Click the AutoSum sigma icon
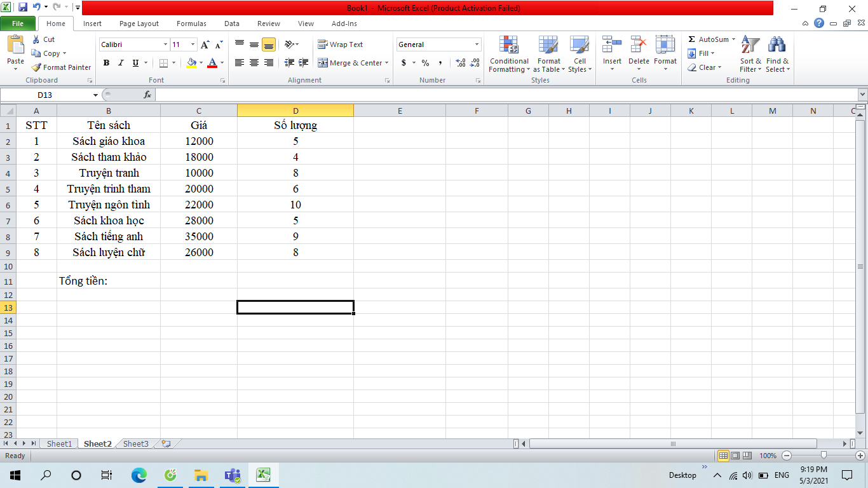The width and height of the screenshot is (868, 488). click(692, 39)
